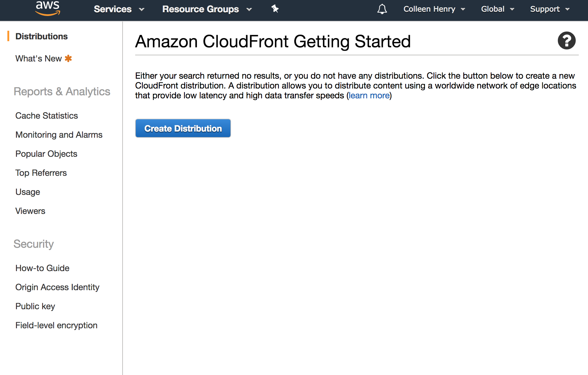Open the Support dropdown menu

[550, 9]
